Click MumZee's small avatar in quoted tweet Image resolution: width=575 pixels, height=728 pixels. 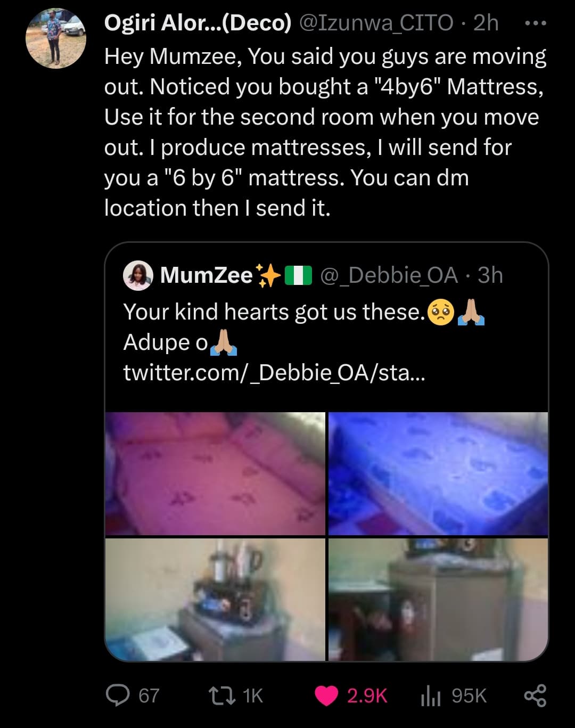click(138, 275)
